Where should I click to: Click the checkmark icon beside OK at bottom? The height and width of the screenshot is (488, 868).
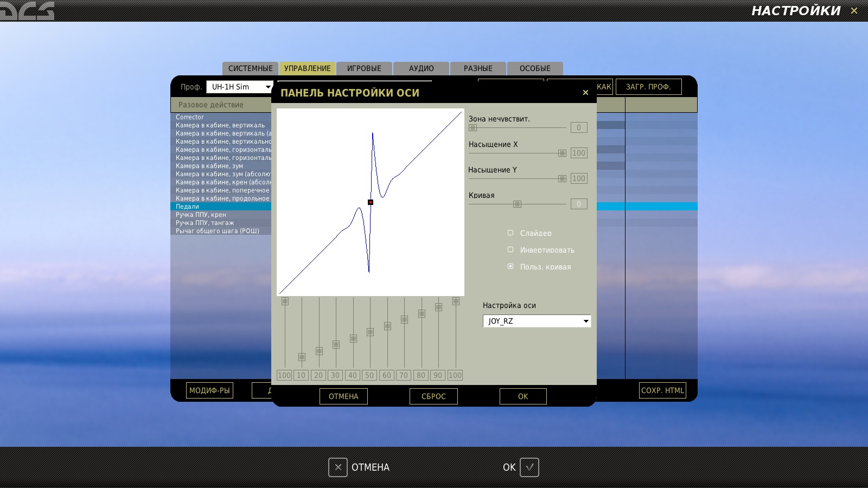coord(529,467)
